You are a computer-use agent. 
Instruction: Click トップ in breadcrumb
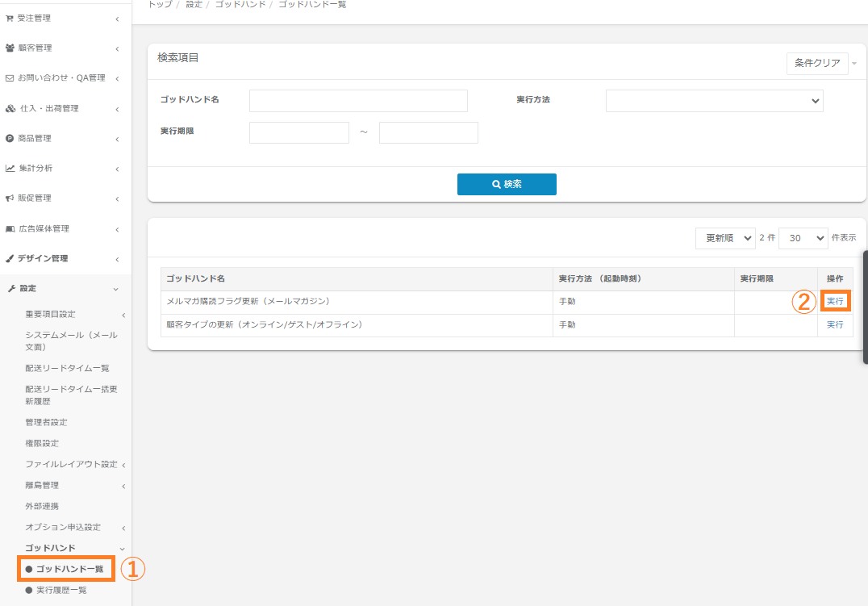pos(160,4)
